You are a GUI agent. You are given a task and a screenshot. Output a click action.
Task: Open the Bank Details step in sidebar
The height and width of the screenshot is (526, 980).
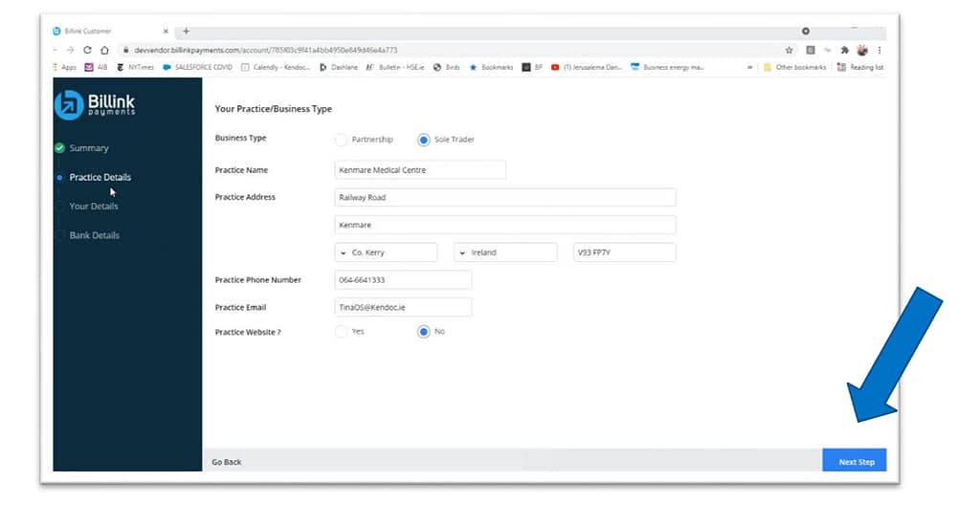(94, 235)
